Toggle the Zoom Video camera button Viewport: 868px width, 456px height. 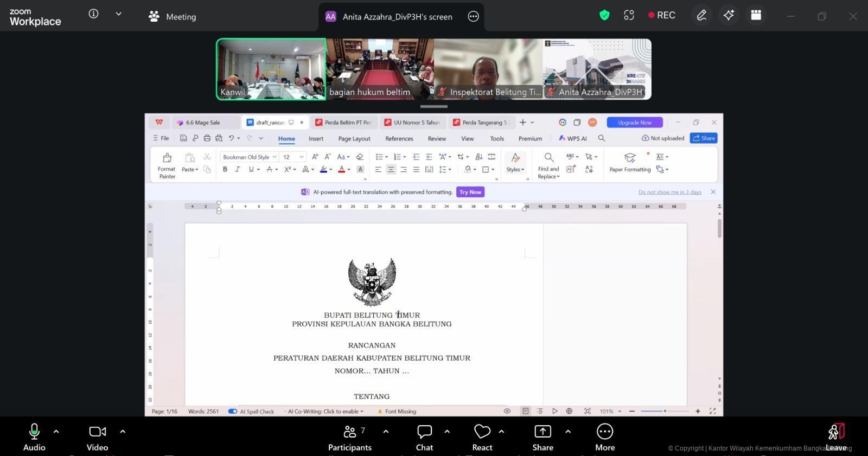pos(97,438)
